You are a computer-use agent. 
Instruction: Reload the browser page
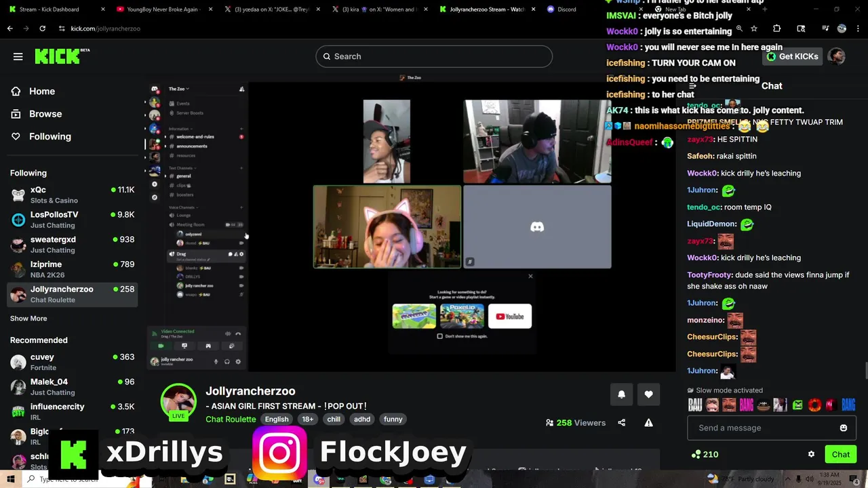coord(42,28)
